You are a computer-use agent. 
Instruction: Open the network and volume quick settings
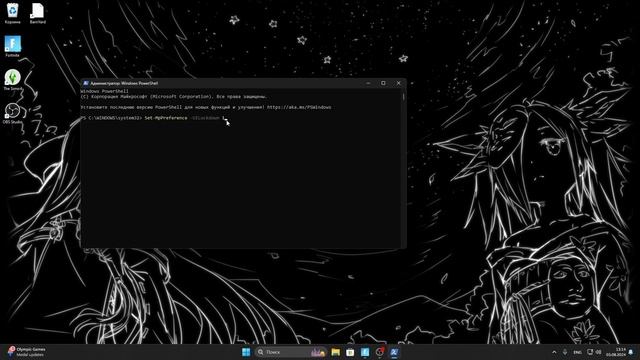pos(594,352)
